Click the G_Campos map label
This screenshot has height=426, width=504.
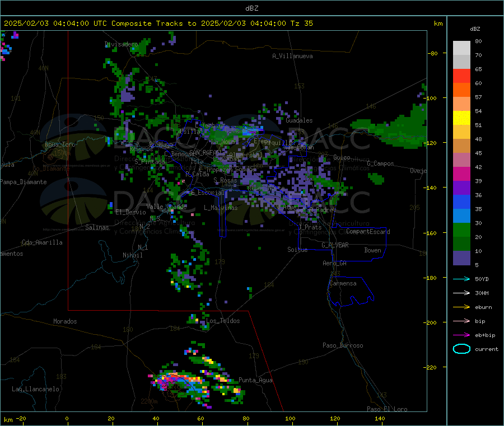pyautogui.click(x=380, y=163)
